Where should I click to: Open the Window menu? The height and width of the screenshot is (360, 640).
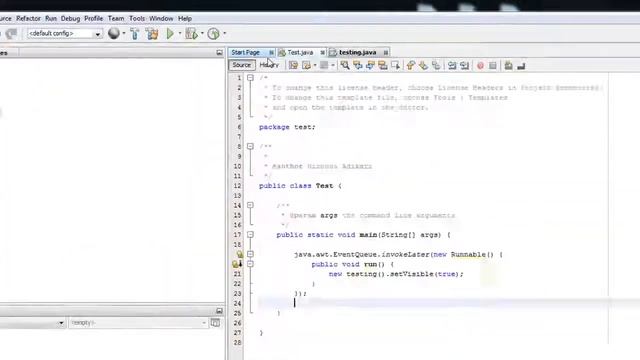(x=161, y=18)
